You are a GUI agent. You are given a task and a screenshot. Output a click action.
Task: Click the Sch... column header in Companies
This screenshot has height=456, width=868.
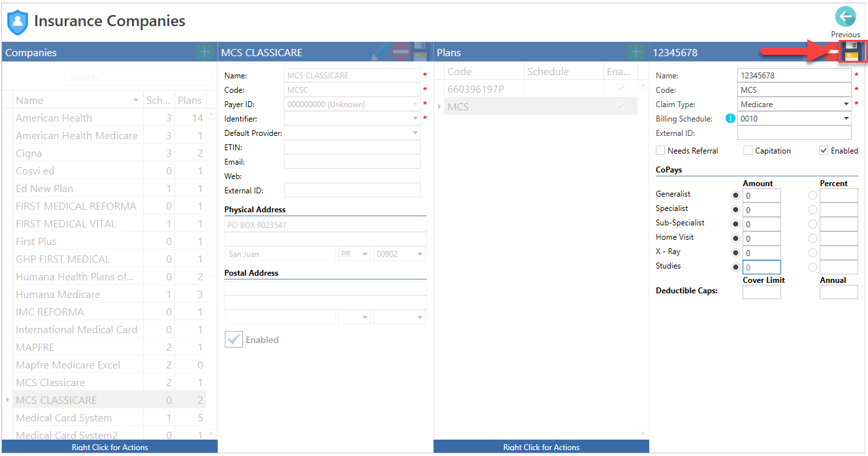(159, 100)
